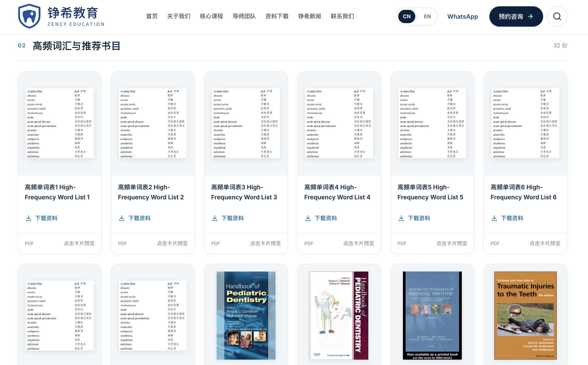Click download icon for Word List 4
The width and height of the screenshot is (588, 365).
point(308,218)
